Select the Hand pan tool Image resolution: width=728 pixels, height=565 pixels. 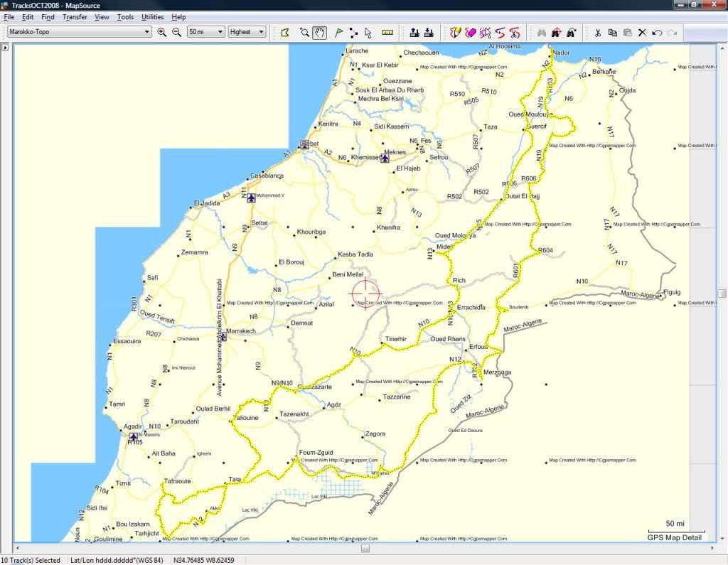click(319, 33)
